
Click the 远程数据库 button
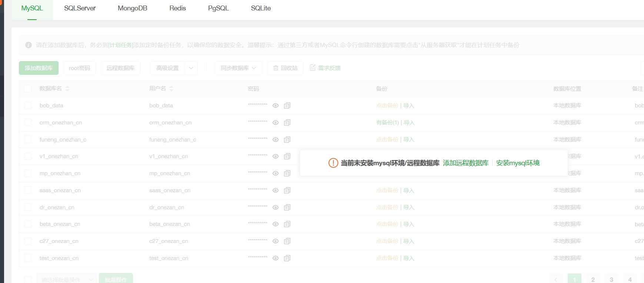pos(120,68)
